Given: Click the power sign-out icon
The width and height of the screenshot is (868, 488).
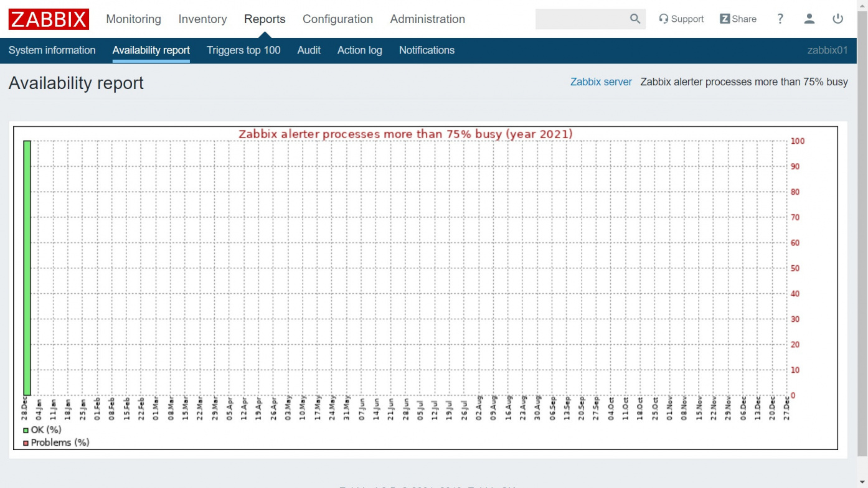Looking at the screenshot, I should 837,19.
